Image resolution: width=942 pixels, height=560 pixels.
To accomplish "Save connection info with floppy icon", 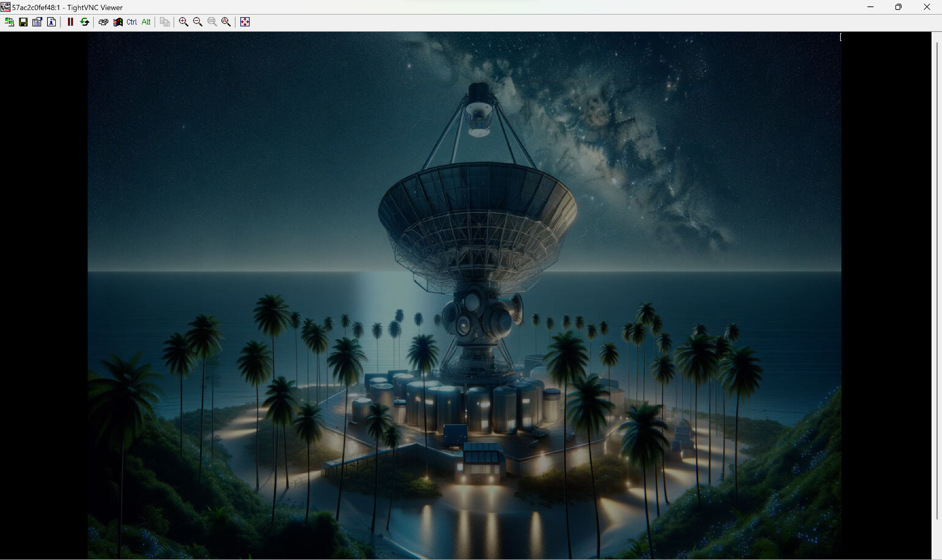I will (23, 22).
